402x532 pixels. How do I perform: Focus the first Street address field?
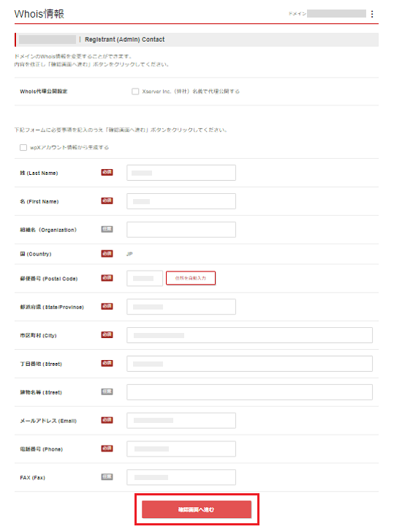(x=250, y=364)
